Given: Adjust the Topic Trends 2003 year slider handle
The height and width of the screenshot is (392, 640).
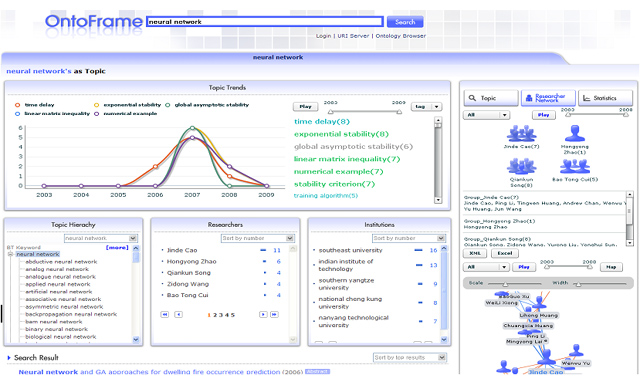Looking at the screenshot, I should [331, 111].
